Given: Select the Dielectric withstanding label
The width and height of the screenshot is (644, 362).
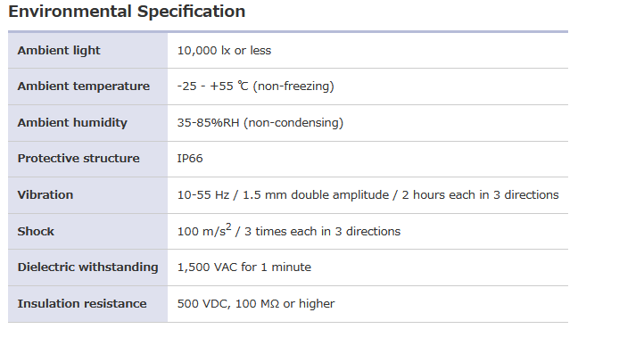Looking at the screenshot, I should pyautogui.click(x=87, y=267).
